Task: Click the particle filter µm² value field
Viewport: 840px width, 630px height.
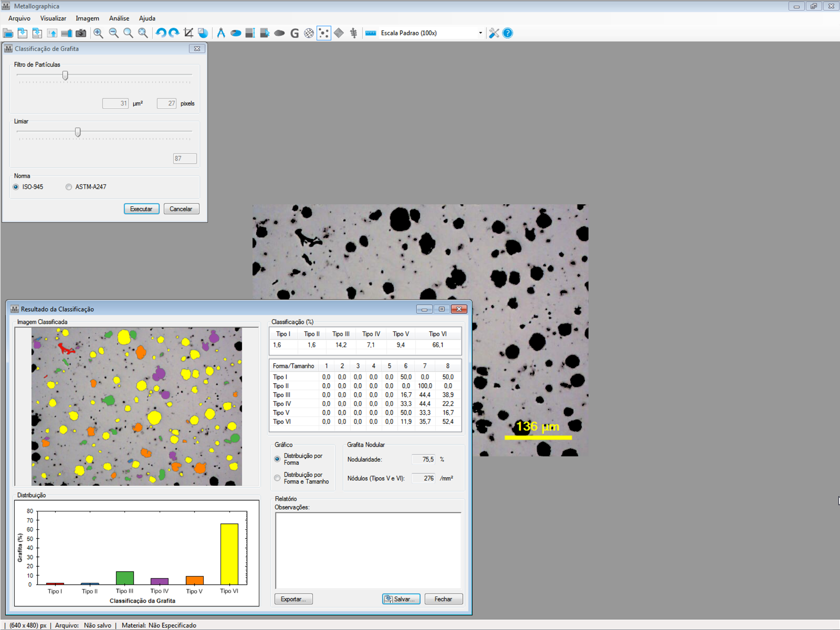Action: 115,103
